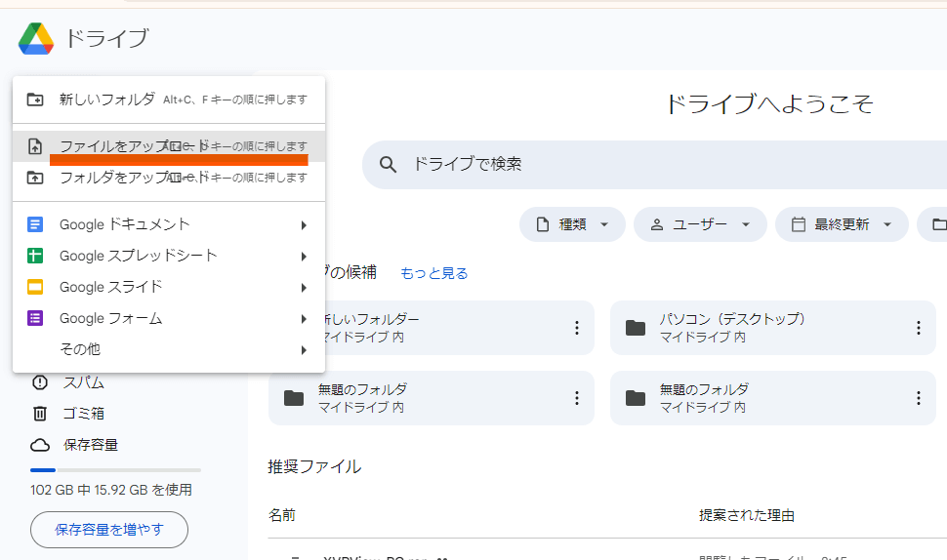This screenshot has height=560, width=947.
Task: Click the Google ドキュメント blue icon
Action: point(35,224)
